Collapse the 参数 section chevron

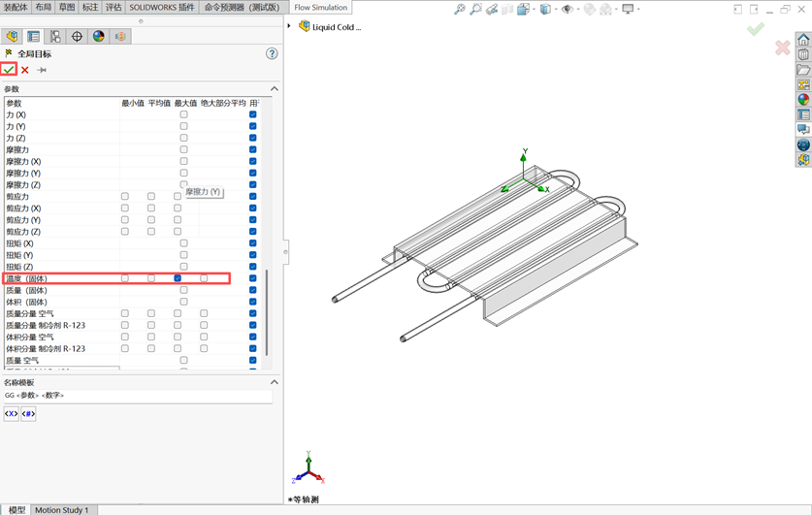click(x=274, y=88)
